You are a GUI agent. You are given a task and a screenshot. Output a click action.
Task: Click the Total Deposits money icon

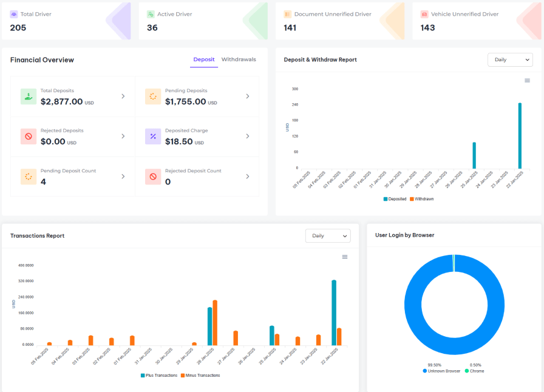point(28,96)
